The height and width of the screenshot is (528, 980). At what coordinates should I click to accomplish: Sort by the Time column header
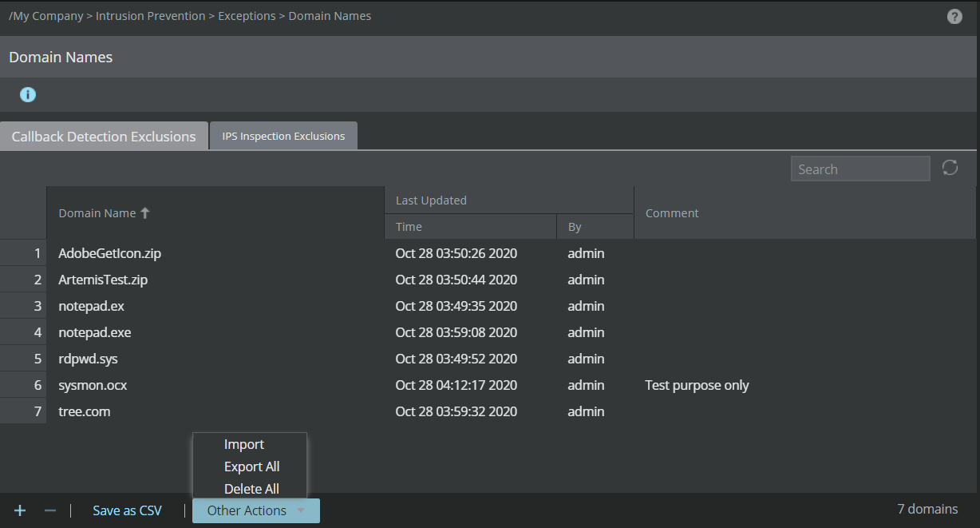(470, 227)
